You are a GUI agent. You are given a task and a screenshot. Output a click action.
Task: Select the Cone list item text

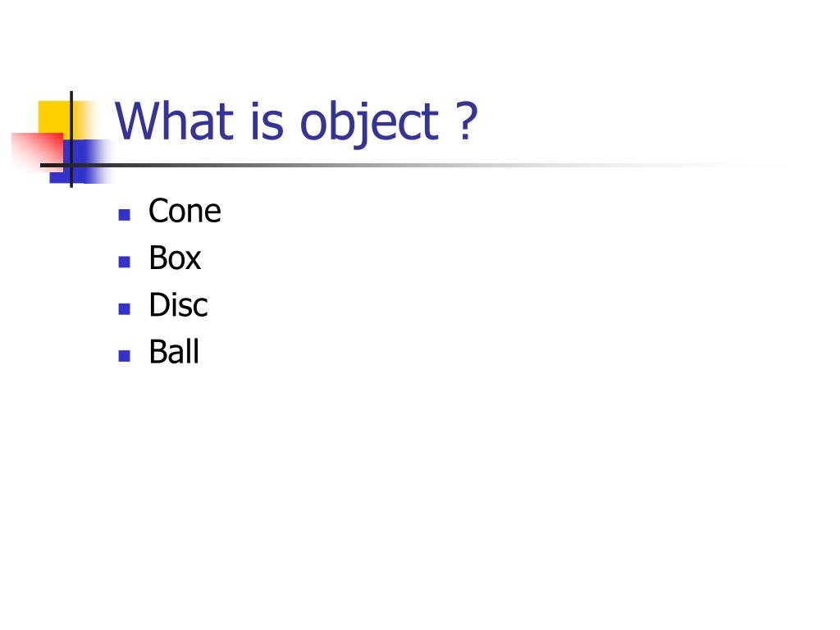(185, 211)
